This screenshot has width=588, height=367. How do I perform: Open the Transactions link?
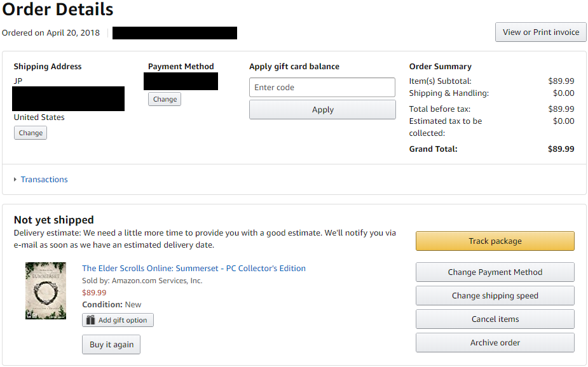click(44, 180)
